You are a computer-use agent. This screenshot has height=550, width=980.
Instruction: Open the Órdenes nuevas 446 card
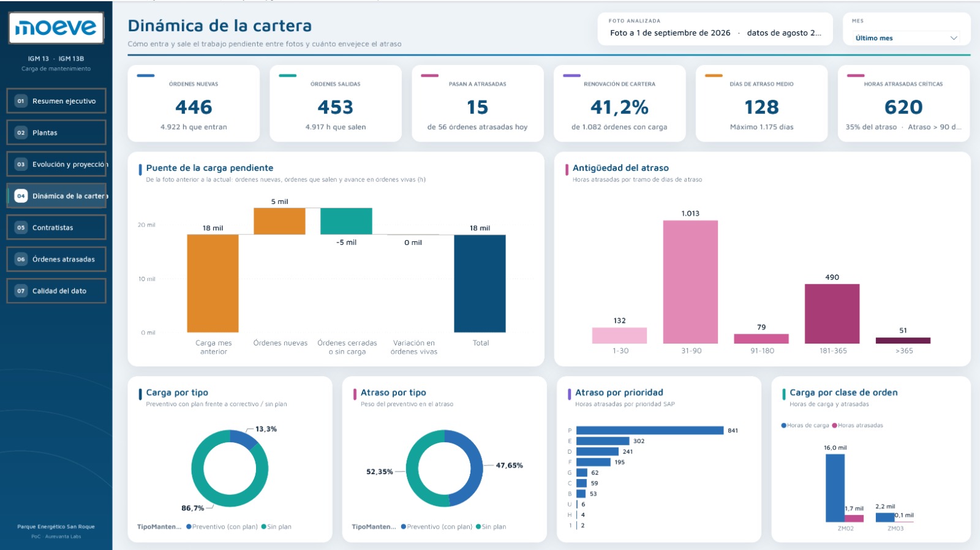point(194,104)
